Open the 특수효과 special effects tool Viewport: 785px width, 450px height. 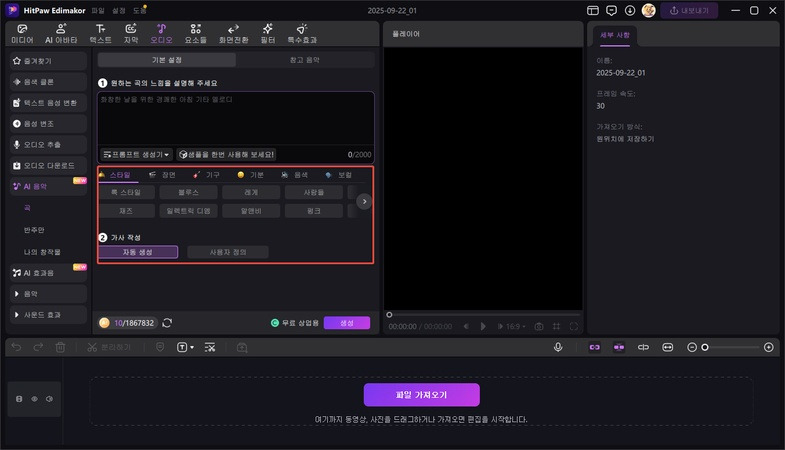[x=302, y=34]
